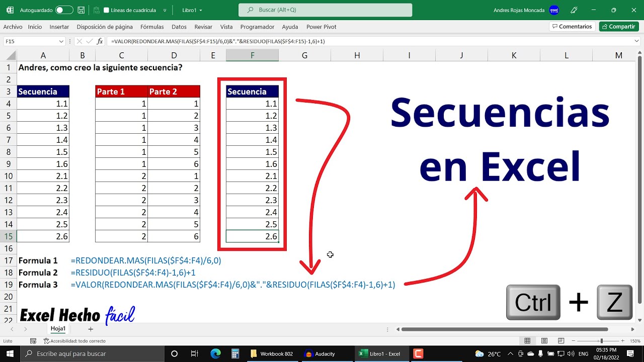Open the Power Pivot ribbon tab
Screen dimensions: 644x362
pyautogui.click(x=321, y=27)
